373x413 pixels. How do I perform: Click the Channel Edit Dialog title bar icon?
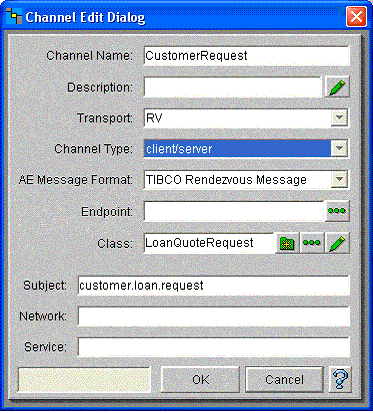pyautogui.click(x=14, y=17)
